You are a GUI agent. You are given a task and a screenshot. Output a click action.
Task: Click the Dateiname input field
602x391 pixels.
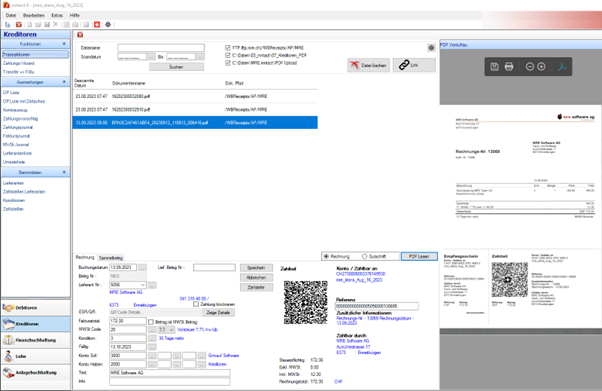(x=161, y=48)
